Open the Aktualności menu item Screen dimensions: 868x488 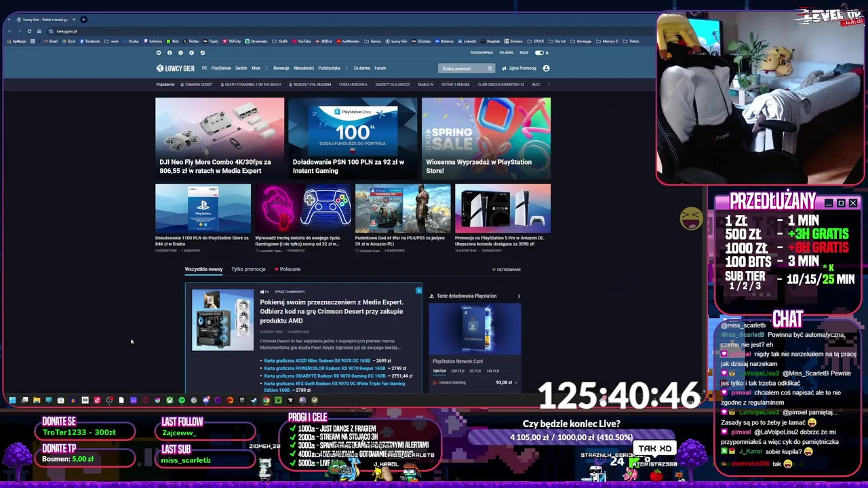(303, 68)
